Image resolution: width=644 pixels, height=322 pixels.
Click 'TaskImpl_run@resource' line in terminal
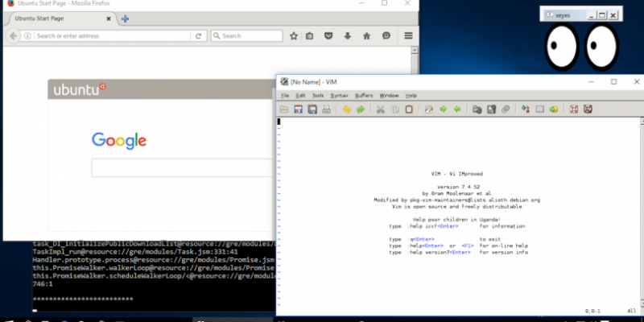point(135,252)
